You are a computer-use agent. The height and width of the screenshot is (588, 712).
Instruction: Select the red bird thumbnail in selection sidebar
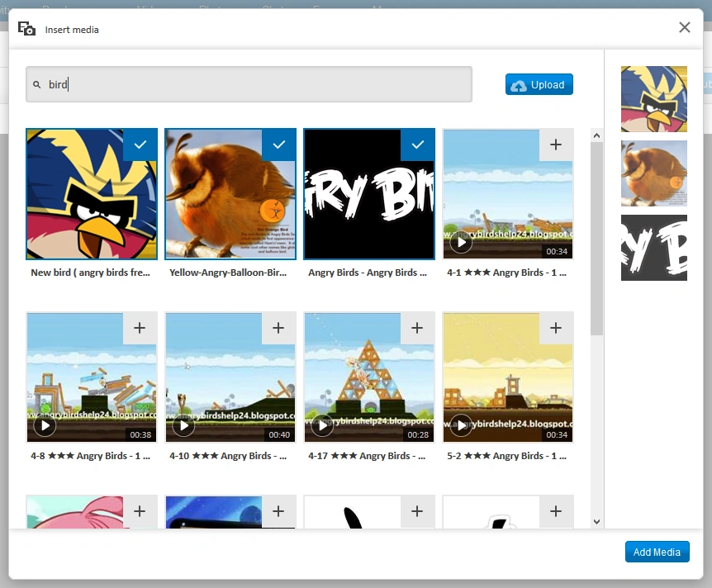click(653, 99)
